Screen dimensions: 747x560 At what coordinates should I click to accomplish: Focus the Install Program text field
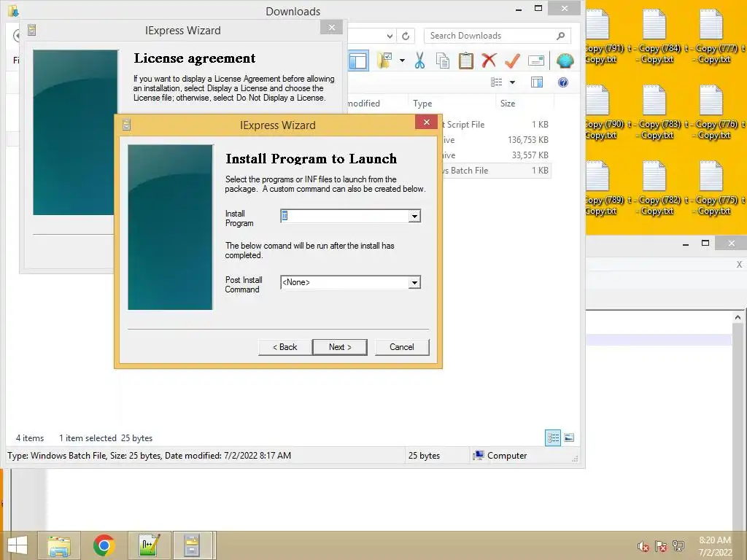tap(345, 216)
